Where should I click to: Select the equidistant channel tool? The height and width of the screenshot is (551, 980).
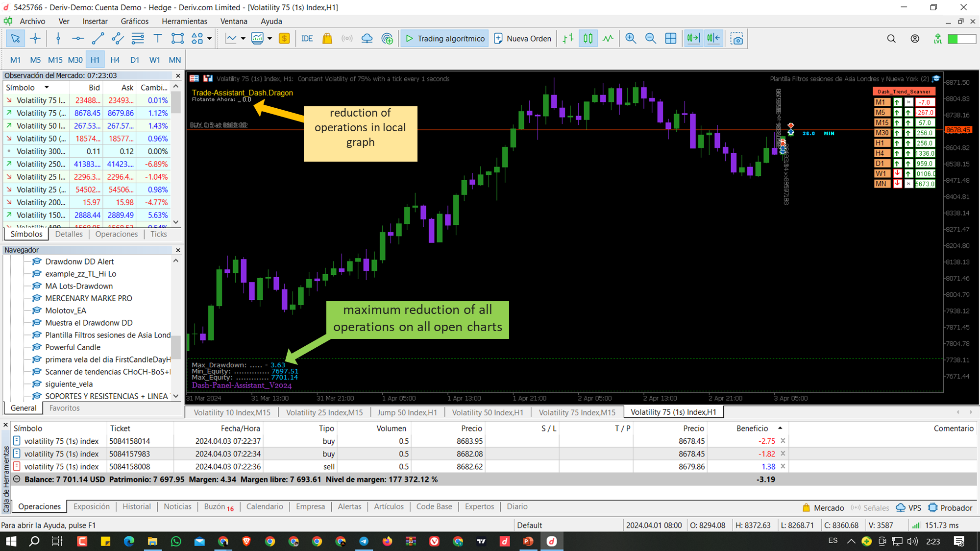(x=118, y=39)
